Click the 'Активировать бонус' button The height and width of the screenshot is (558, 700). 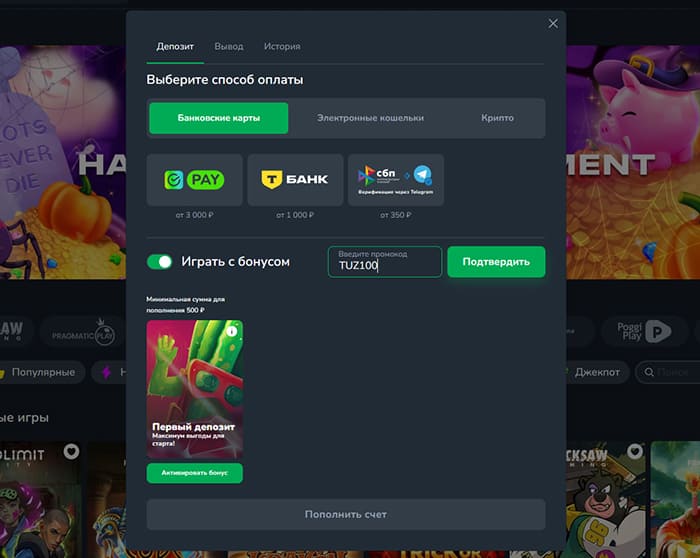coord(195,473)
